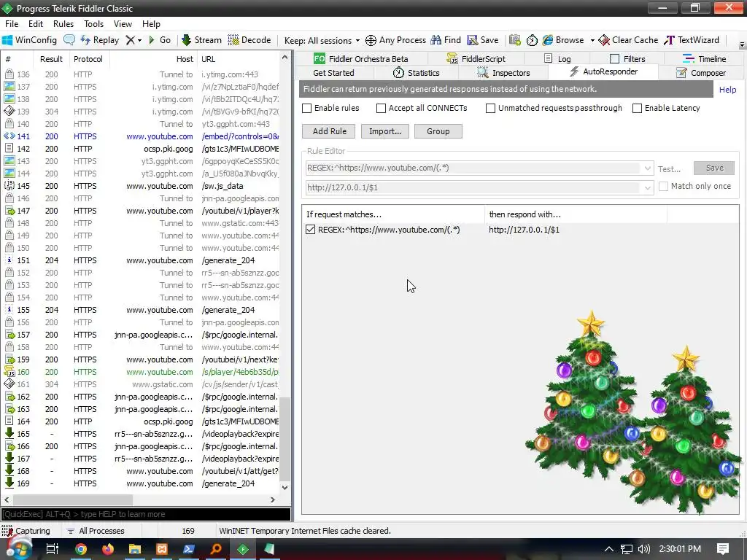Check Match only once option
The height and width of the screenshot is (560, 747).
click(x=663, y=186)
